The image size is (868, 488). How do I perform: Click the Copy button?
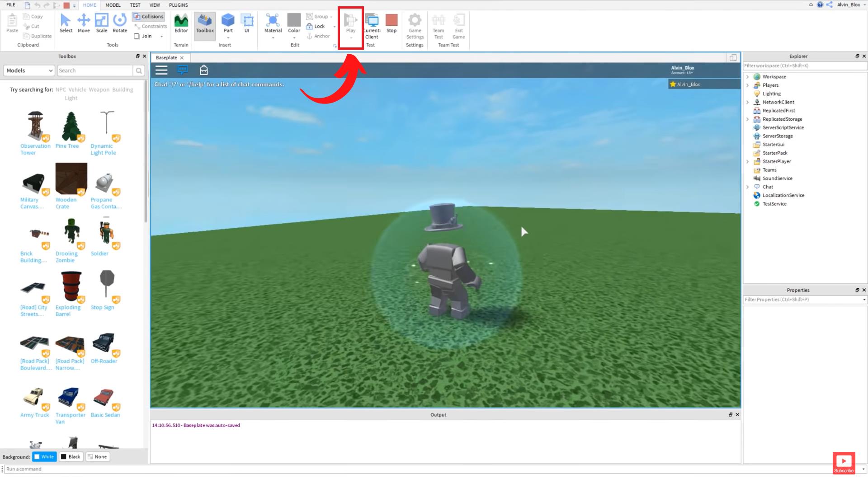point(33,17)
